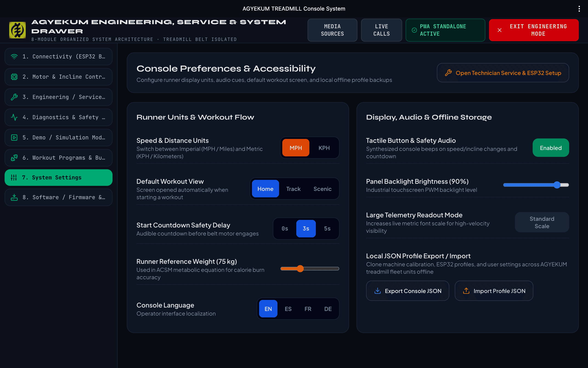Screen dimensions: 588x368
Task: Click the Local JSON Profile Export / Import label
Action: (x=418, y=256)
